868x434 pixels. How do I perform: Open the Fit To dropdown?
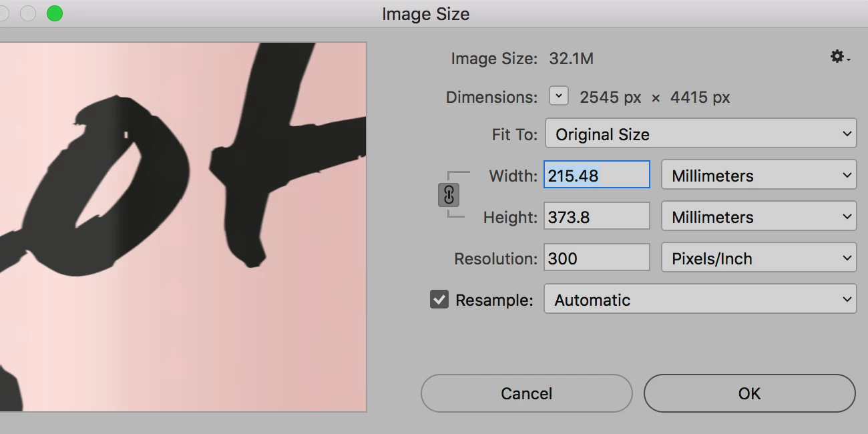coord(700,134)
